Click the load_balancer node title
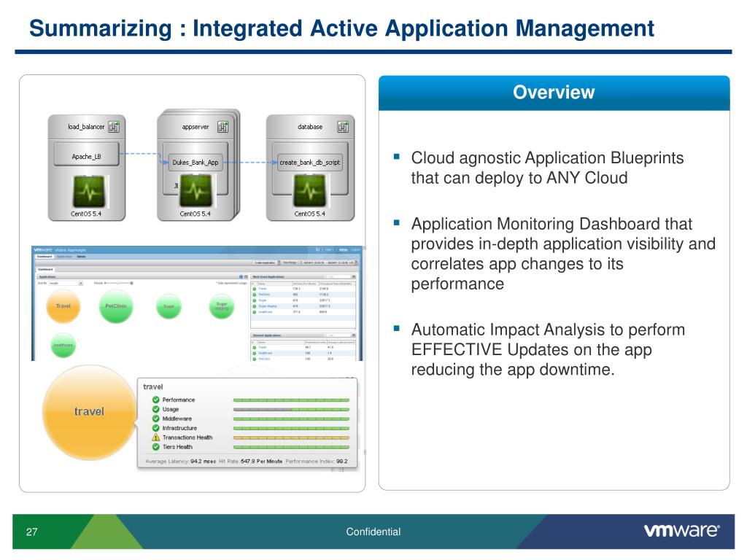 86,127
